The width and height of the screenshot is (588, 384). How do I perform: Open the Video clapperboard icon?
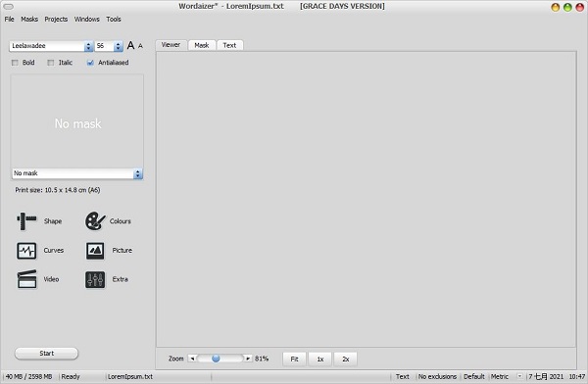[x=26, y=279]
